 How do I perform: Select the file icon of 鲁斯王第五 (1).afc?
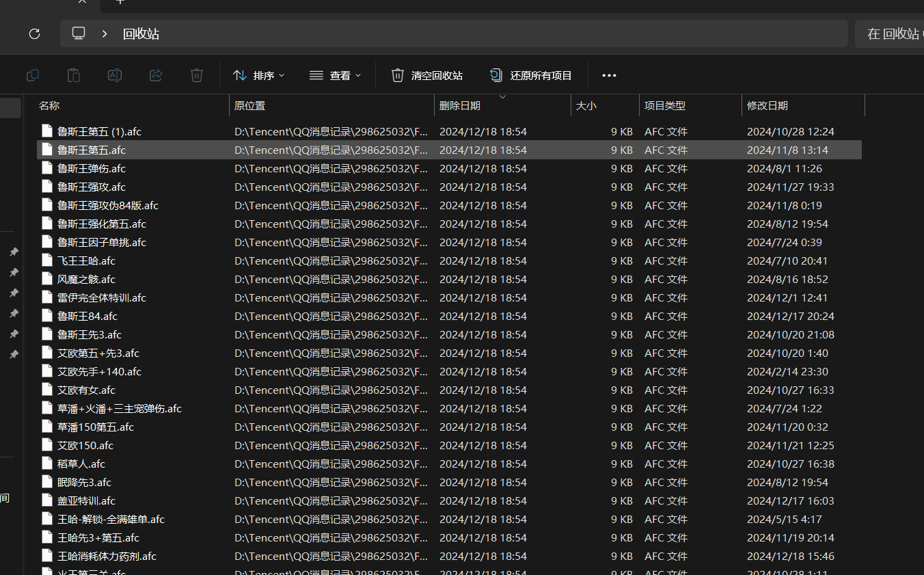tap(47, 131)
